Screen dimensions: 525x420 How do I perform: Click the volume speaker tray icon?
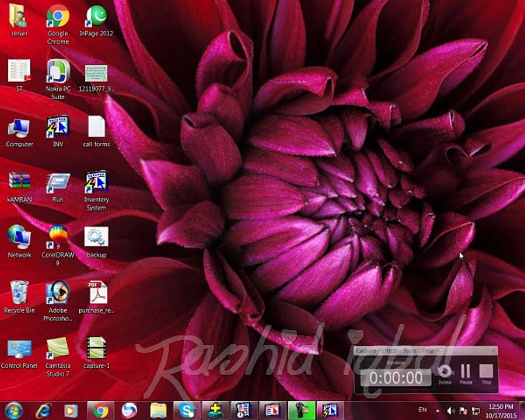(x=451, y=411)
